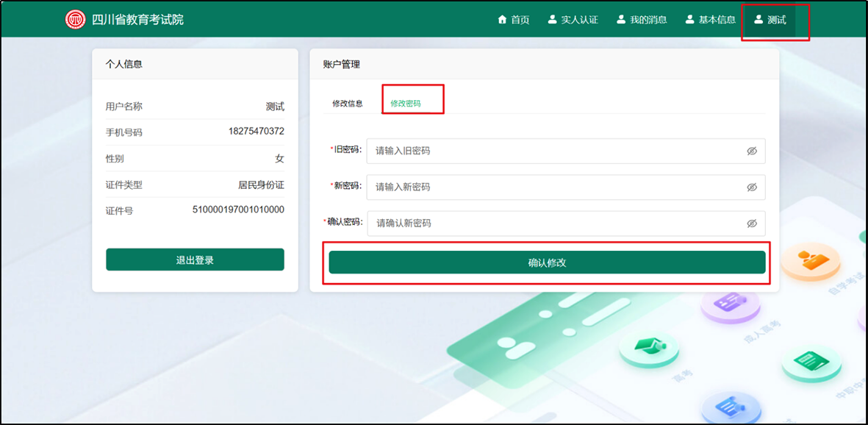Click the 实人认证 person icon
The width and height of the screenshot is (868, 425).
(552, 20)
